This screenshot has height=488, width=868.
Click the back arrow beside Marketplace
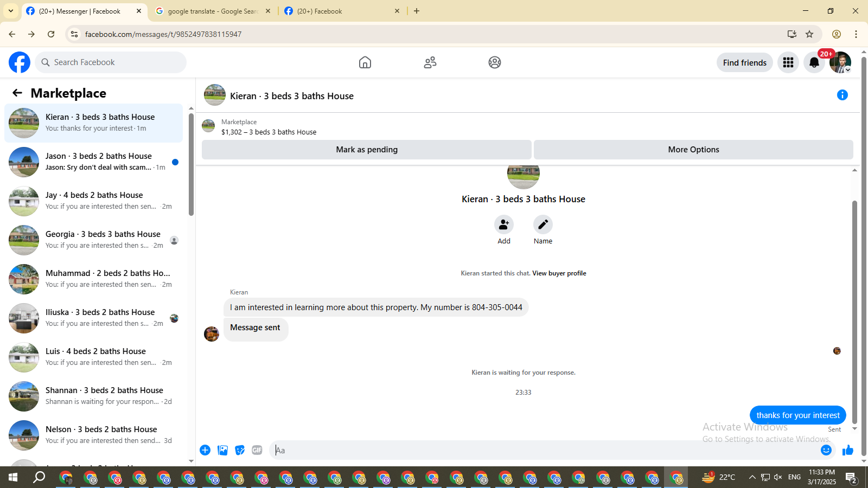pyautogui.click(x=17, y=93)
